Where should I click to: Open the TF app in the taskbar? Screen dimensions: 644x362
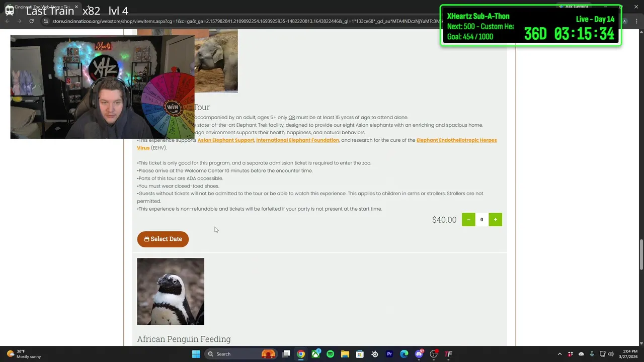point(448,354)
